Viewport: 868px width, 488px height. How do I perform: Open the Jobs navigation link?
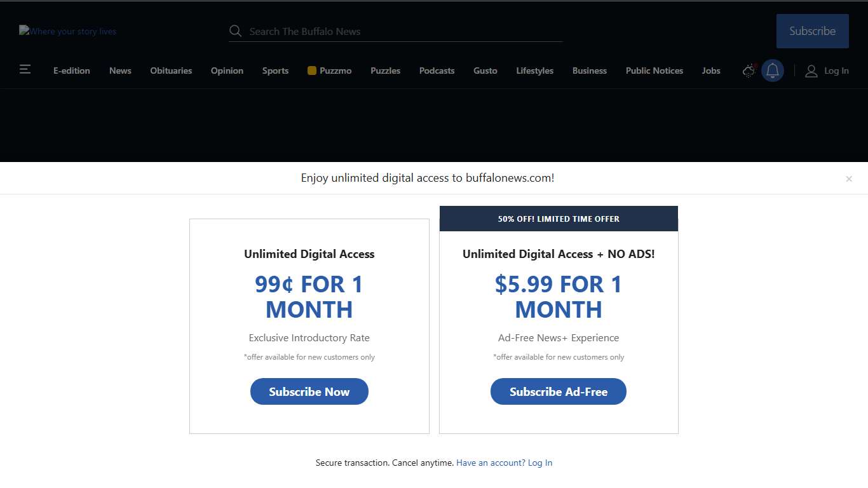(711, 71)
